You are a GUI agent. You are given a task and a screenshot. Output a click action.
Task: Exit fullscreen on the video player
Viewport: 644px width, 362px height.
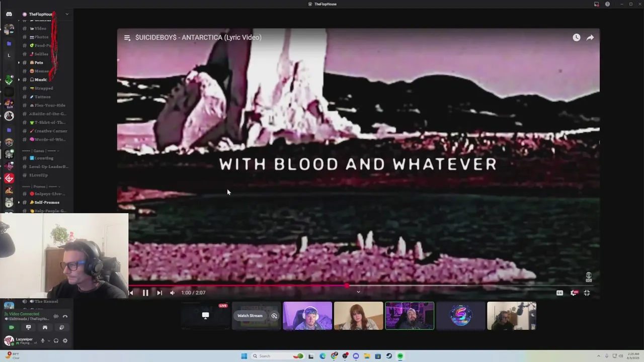[x=587, y=293]
